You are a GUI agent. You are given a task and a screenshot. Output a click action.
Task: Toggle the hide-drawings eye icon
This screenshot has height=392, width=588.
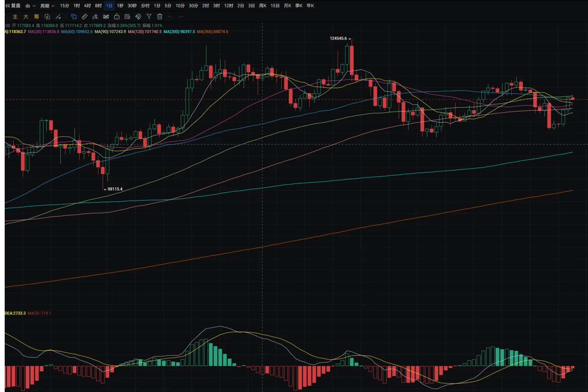click(x=138, y=17)
